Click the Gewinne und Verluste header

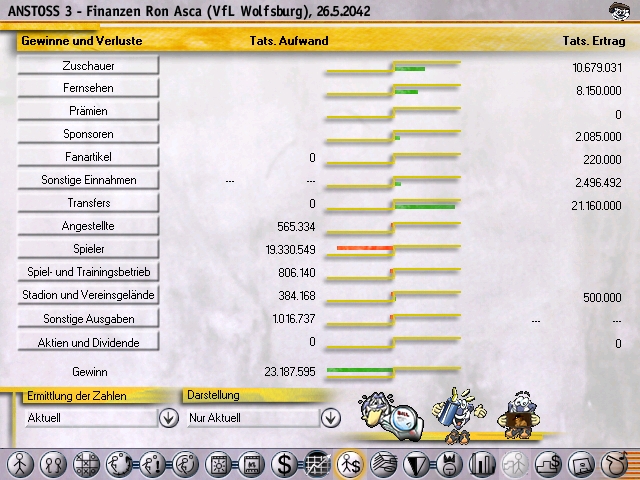(x=82, y=41)
